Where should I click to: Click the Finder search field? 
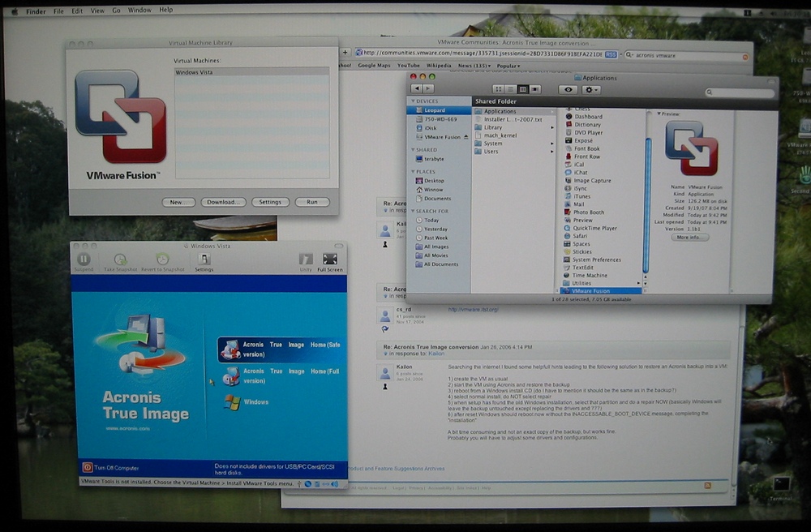740,92
